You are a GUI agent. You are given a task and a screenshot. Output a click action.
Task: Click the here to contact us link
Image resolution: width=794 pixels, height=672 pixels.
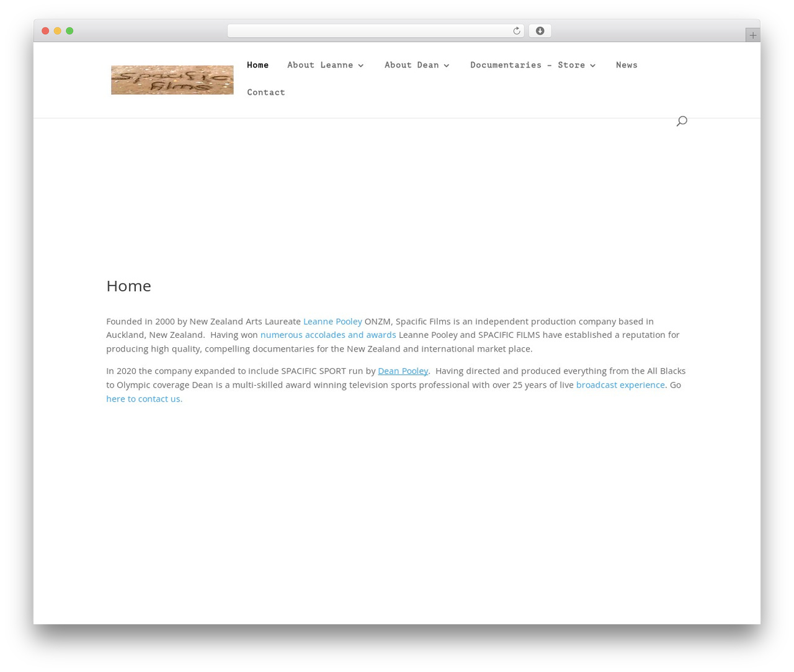143,399
